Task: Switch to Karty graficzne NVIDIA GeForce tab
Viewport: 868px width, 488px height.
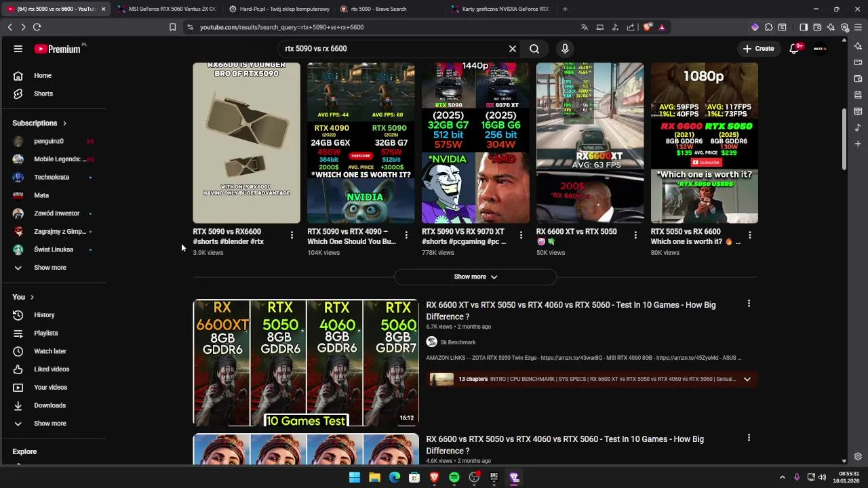Action: coord(500,9)
